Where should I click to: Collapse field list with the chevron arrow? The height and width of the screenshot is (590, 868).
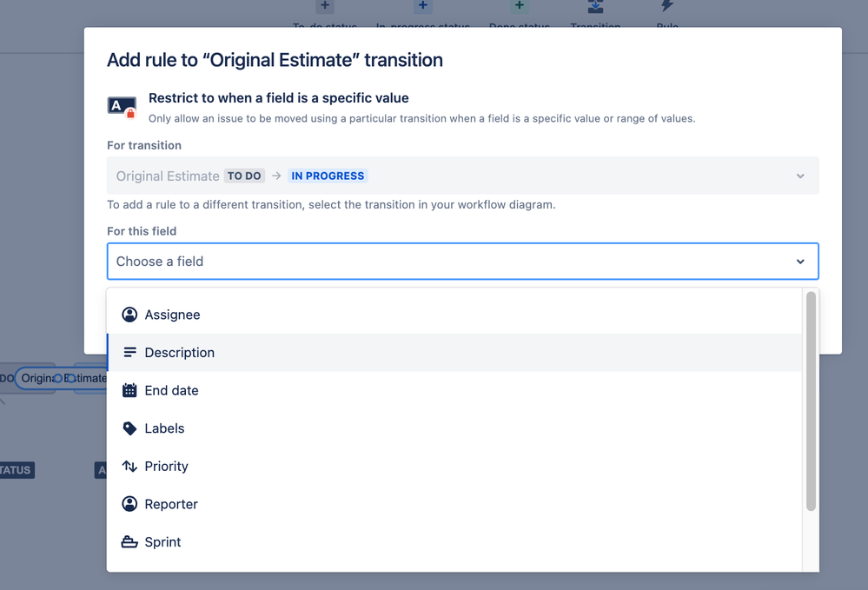(x=800, y=262)
